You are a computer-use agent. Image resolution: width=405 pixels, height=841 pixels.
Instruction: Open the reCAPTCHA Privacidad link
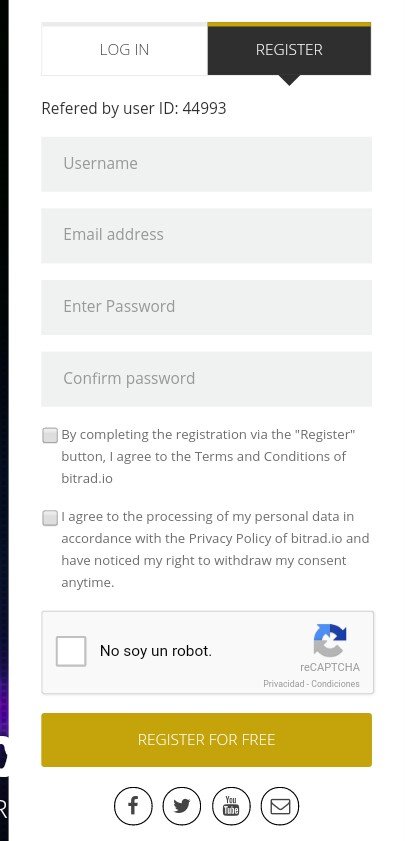(x=283, y=684)
